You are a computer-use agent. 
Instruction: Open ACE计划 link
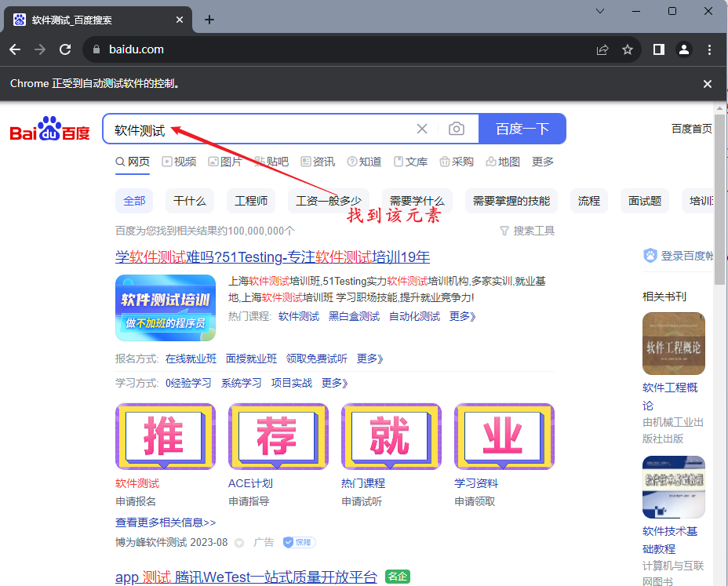250,483
